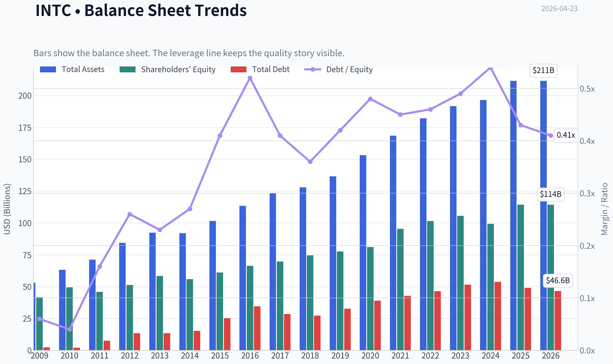Click the $211B total assets label

543,71
